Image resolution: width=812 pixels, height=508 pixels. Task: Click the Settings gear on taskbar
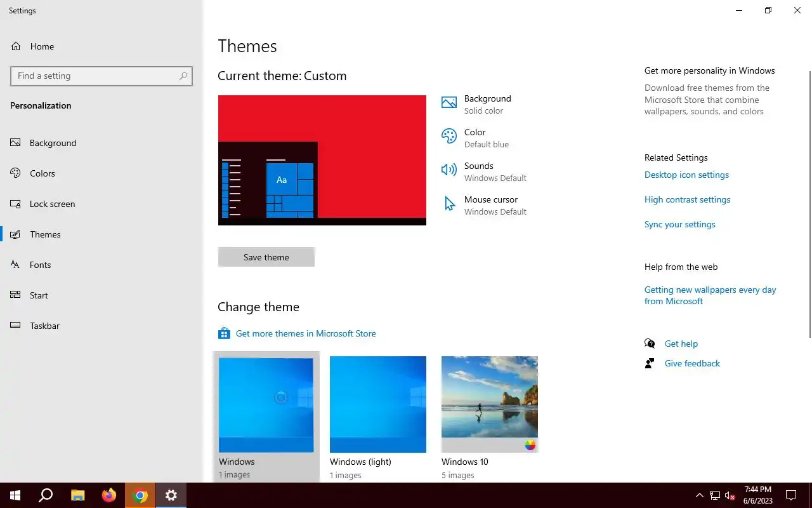pyautogui.click(x=171, y=495)
